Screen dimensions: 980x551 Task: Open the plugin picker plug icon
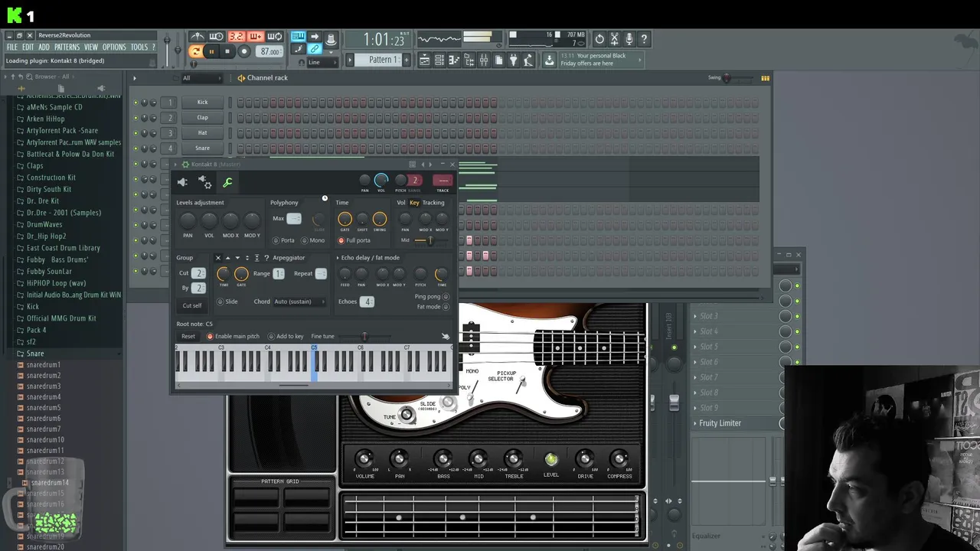click(514, 60)
